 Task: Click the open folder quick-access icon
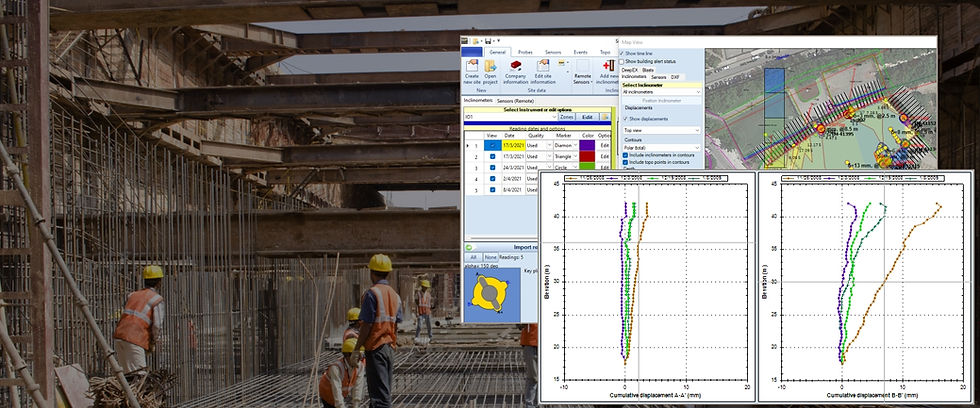(x=476, y=41)
